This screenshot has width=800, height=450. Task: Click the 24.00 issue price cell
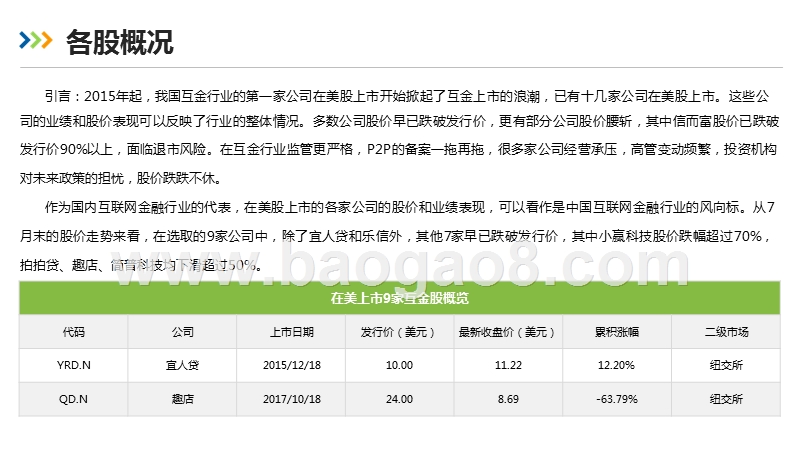(x=399, y=399)
